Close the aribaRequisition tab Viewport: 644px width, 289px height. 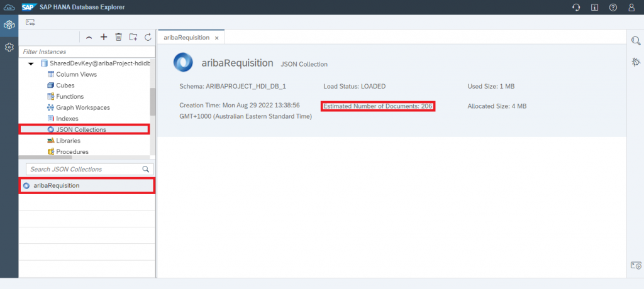click(x=217, y=38)
